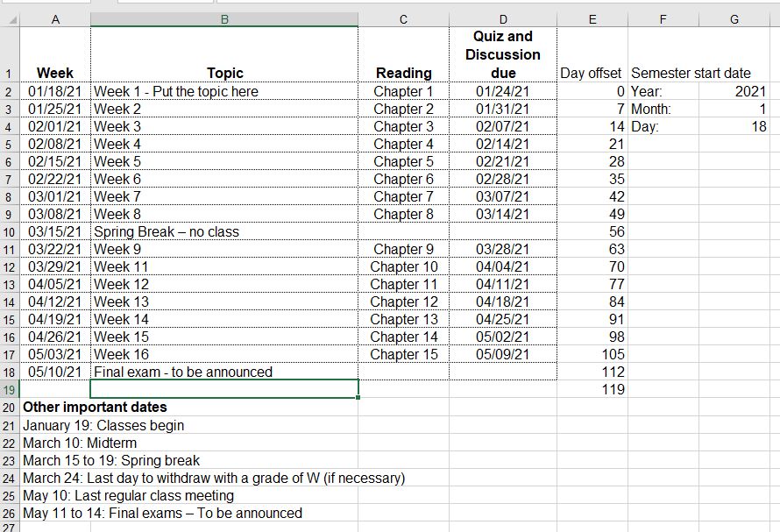Click the 'Week 1 - Put the topic here' cell
The image size is (780, 532).
[x=223, y=91]
